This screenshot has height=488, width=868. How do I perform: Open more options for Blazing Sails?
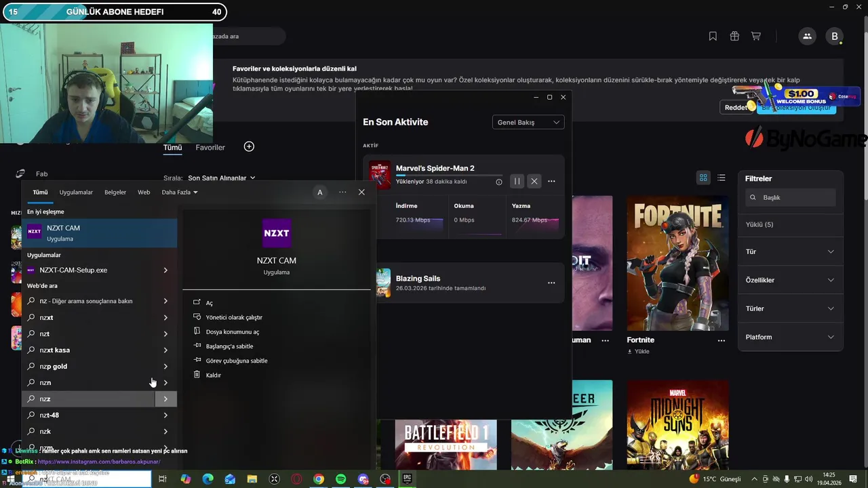[x=551, y=283]
